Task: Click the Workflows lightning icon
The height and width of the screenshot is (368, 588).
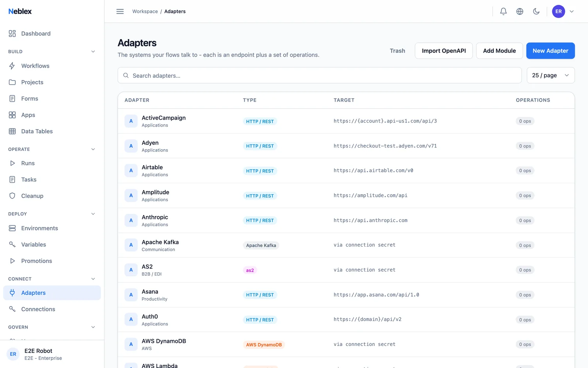Action: click(x=12, y=66)
